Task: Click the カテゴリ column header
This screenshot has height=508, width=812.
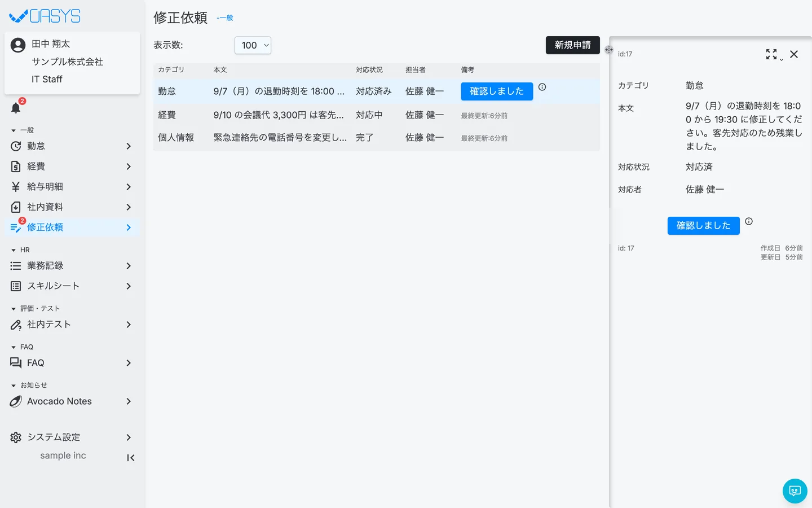Action: [x=171, y=70]
